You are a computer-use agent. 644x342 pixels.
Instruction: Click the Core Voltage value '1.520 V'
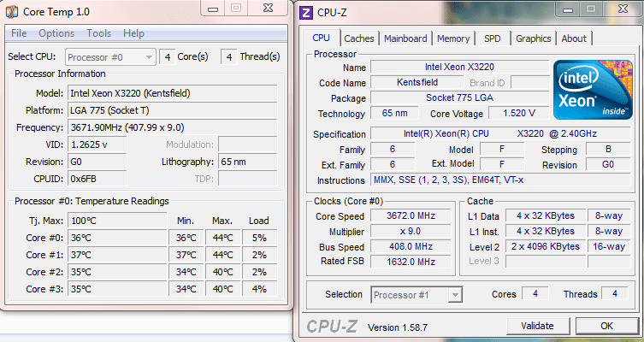coord(519,114)
